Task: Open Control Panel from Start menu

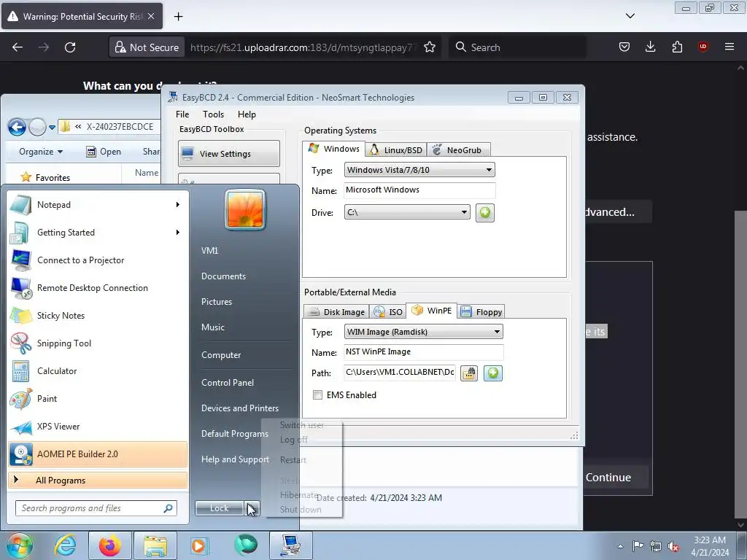Action: pos(228,382)
